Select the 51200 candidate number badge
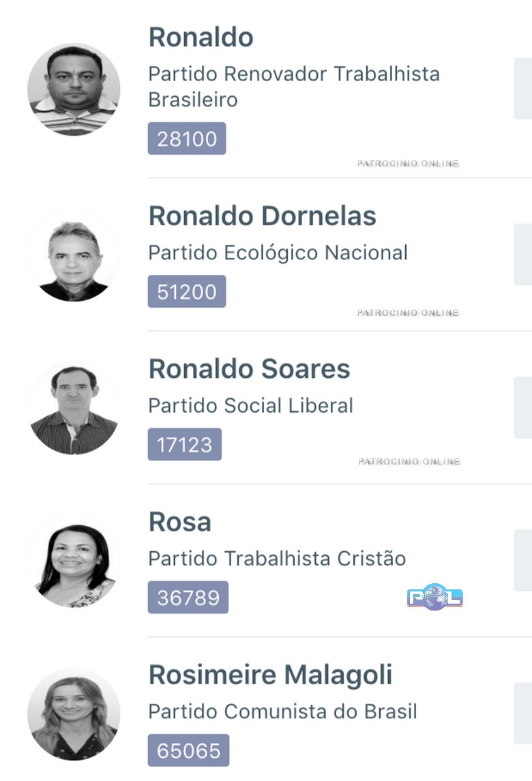 click(187, 292)
